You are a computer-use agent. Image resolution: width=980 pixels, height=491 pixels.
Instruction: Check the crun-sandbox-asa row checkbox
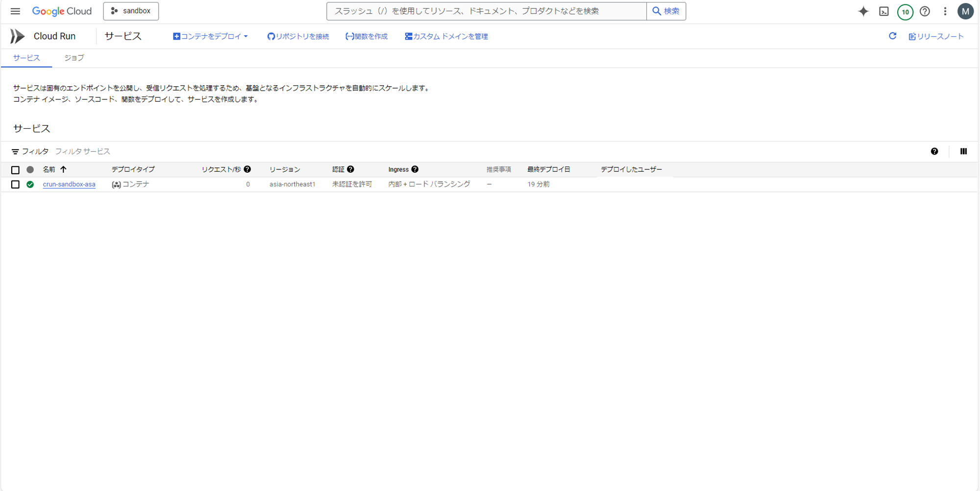[x=15, y=184]
